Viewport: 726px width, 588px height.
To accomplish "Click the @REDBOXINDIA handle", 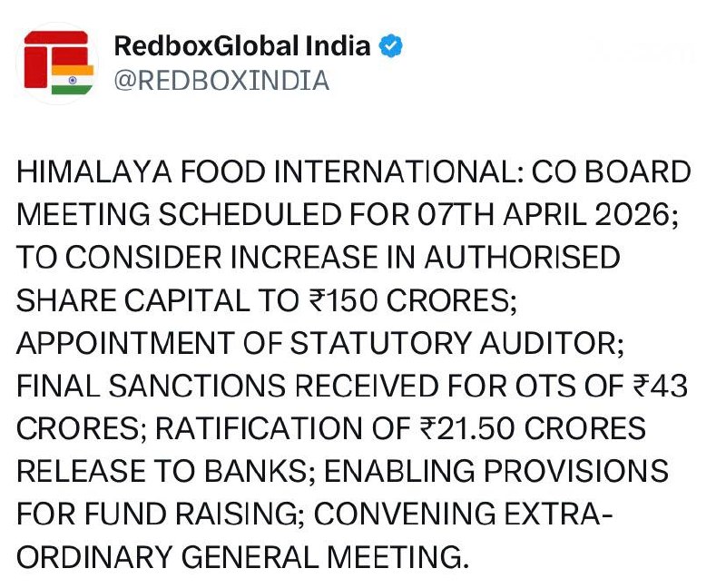I will click(221, 81).
